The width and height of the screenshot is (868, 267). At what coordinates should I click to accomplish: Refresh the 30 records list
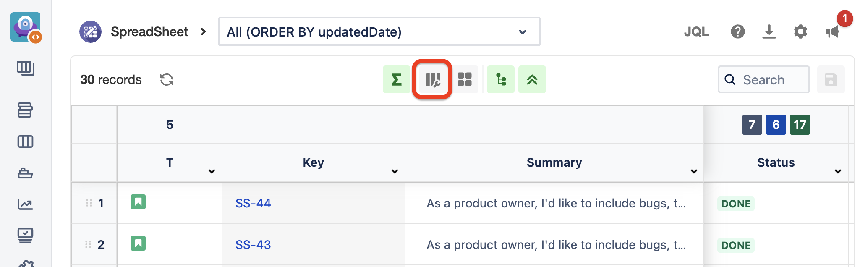[x=167, y=79]
